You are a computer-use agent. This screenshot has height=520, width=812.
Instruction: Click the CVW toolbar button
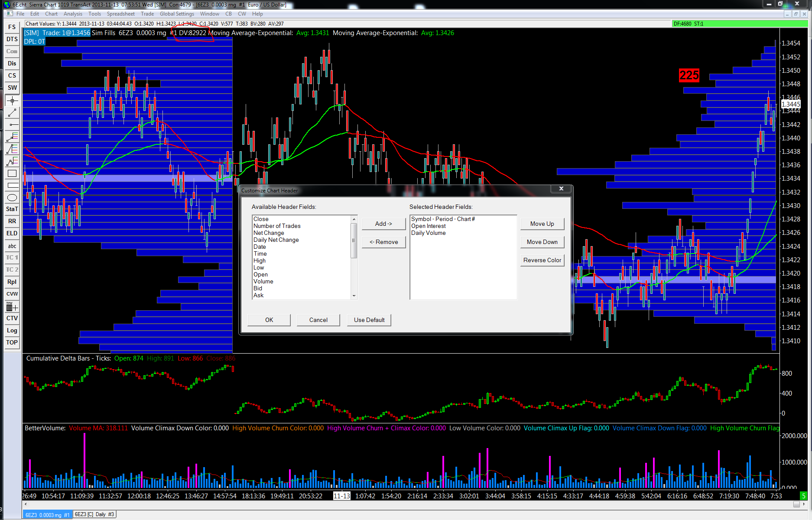[x=12, y=294]
